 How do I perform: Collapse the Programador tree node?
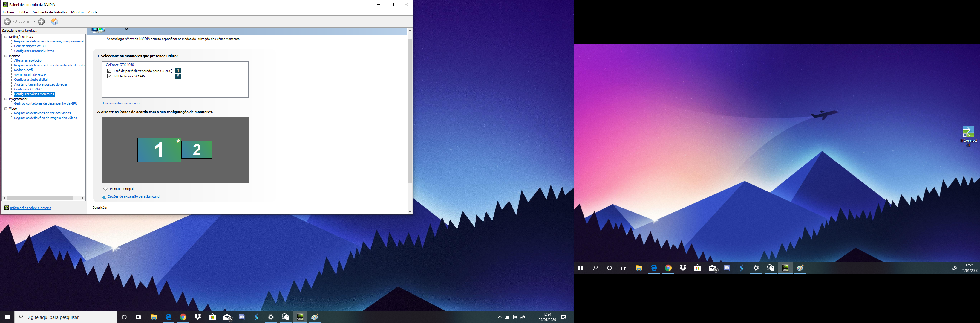click(6, 99)
